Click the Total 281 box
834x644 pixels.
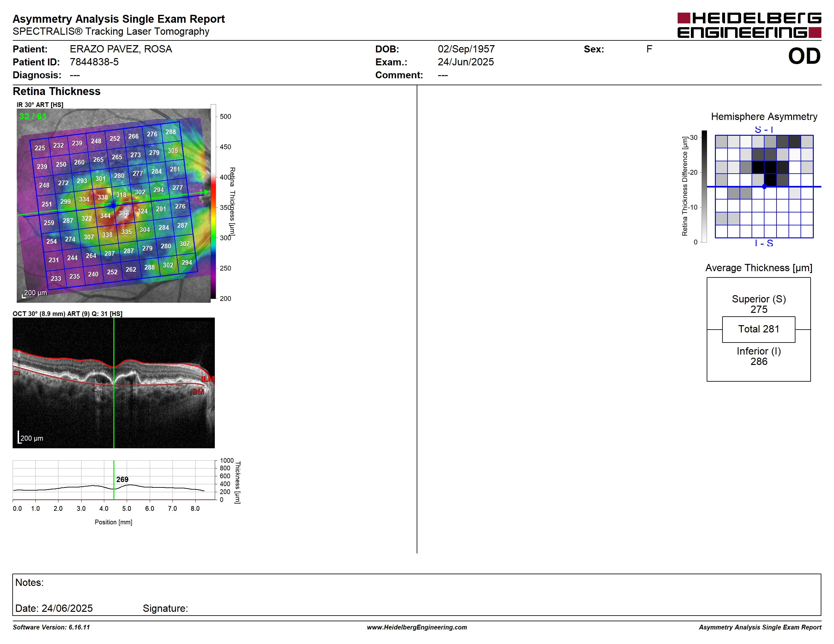[759, 329]
